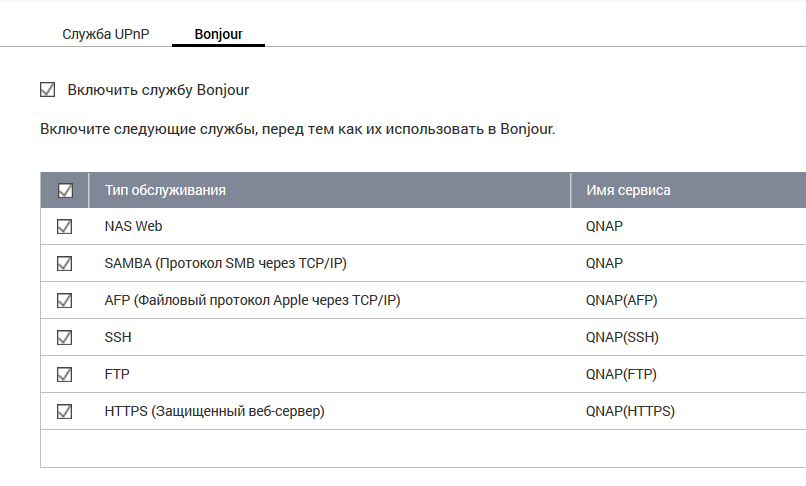Click the SAMBA service name QNAP
Image resolution: width=806 pixels, height=486 pixels.
(605, 263)
